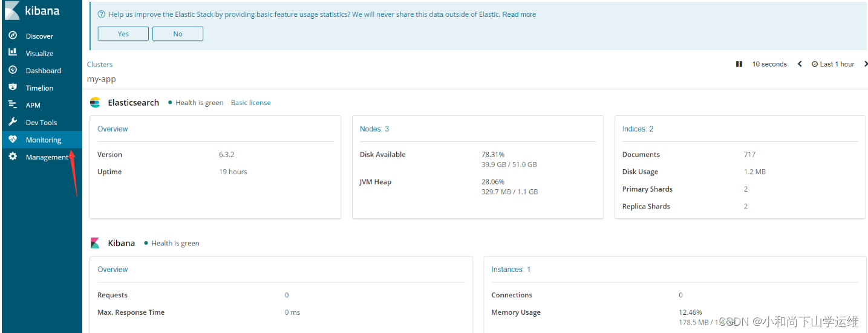Click the Dev Tools wrench icon
The height and width of the screenshot is (333, 868).
12,122
